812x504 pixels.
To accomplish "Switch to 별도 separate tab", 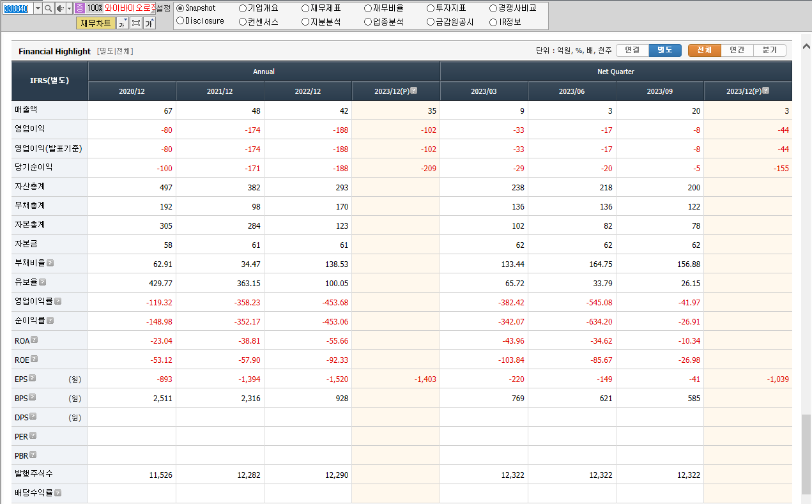I will (x=665, y=50).
